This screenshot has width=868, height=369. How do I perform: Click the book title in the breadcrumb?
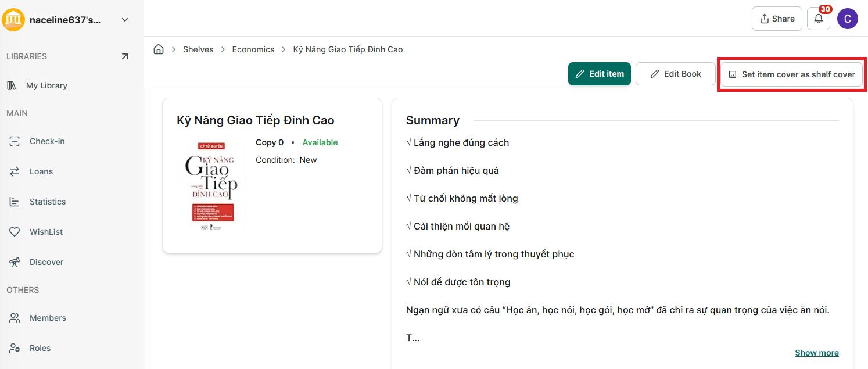(348, 49)
